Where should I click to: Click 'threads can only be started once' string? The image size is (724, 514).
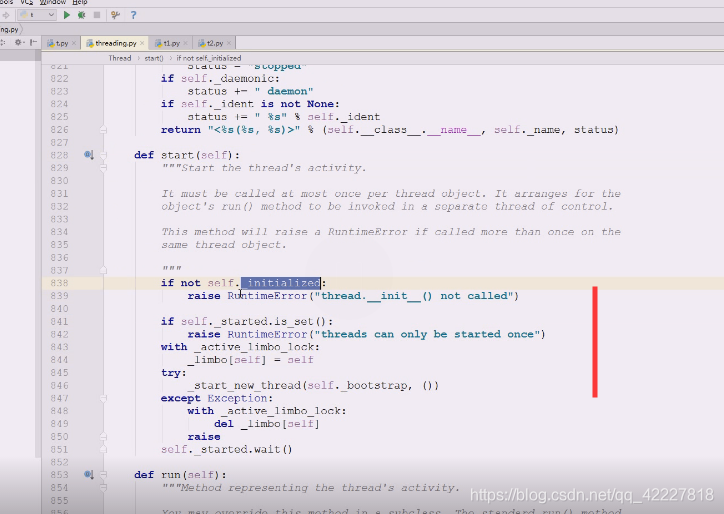[427, 334]
